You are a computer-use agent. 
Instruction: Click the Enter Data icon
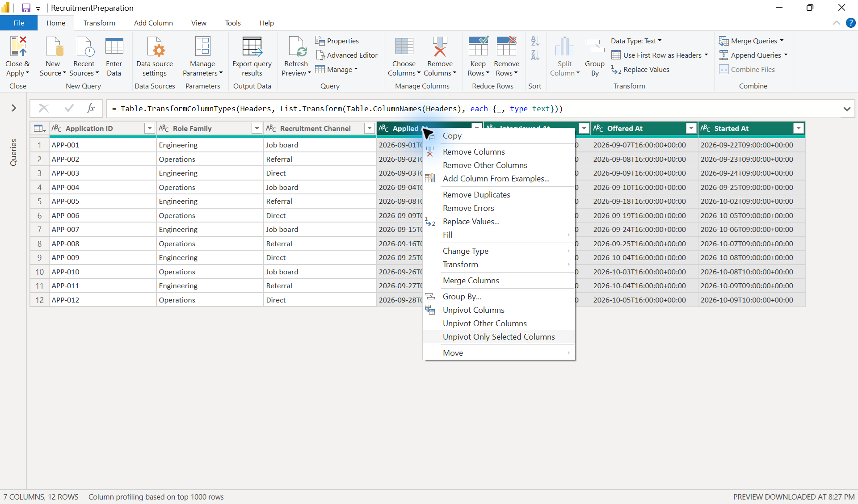tap(114, 46)
